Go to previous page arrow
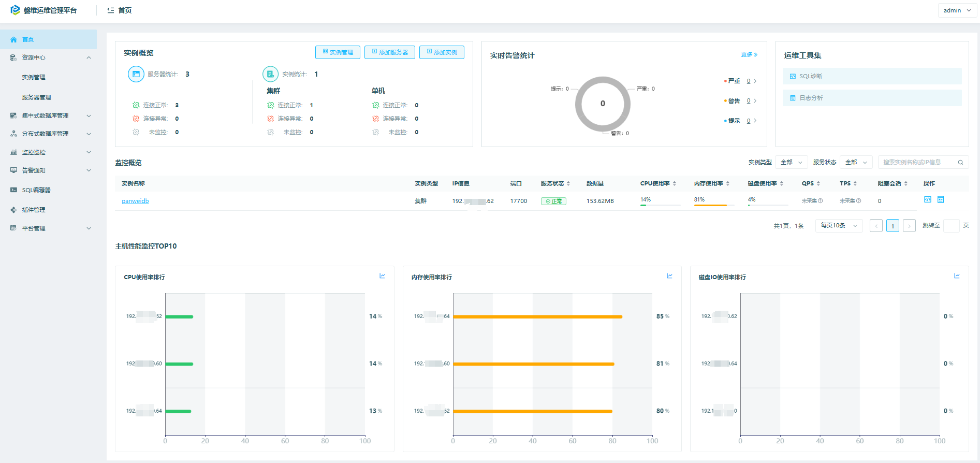The height and width of the screenshot is (463, 980). [876, 226]
